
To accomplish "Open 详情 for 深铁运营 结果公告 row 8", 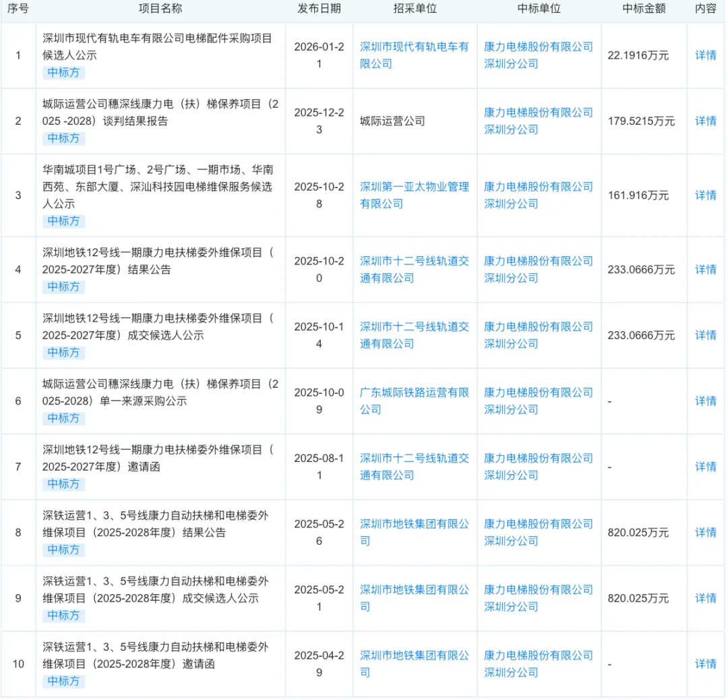I will (x=705, y=533).
